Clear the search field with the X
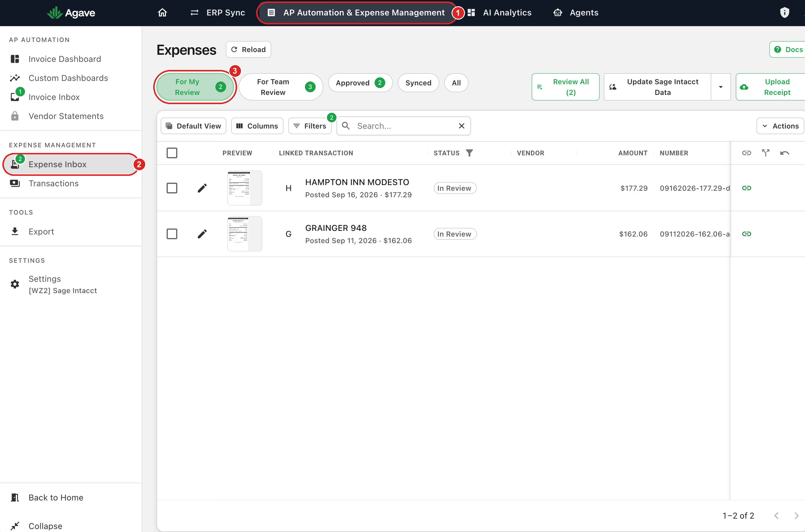Screen dimensions: 805x532 point(461,126)
